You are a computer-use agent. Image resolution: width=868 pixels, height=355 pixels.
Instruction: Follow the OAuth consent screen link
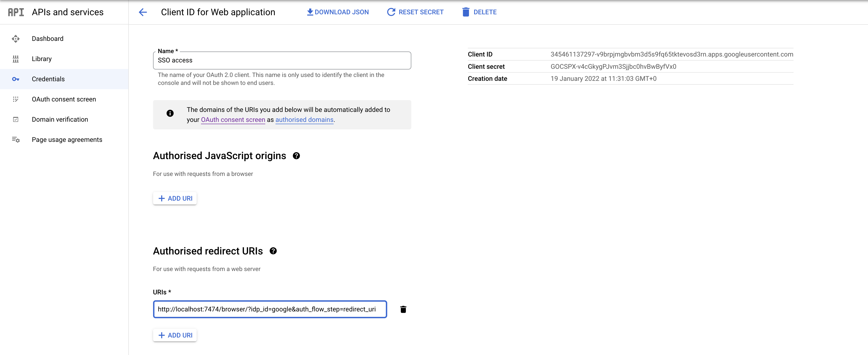click(233, 120)
